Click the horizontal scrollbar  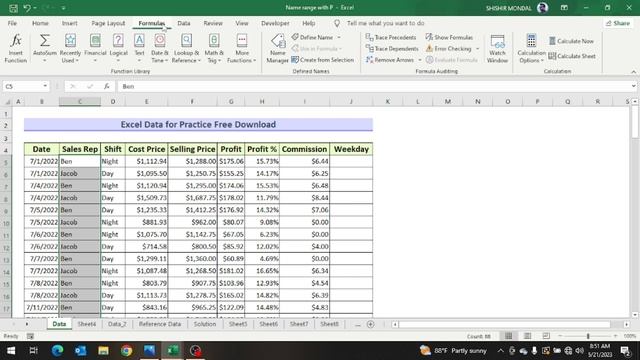pyautogui.click(x=504, y=324)
